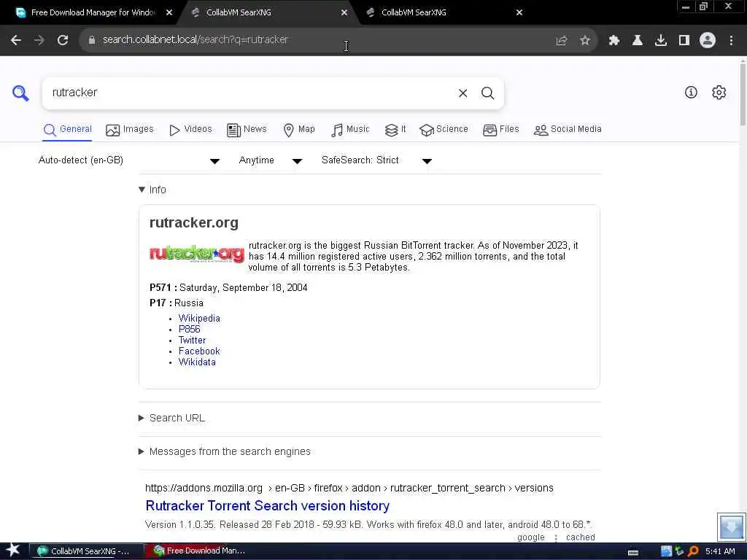Click the rutracker.org logo image
Viewport: 747px width, 560px height.
tap(197, 254)
